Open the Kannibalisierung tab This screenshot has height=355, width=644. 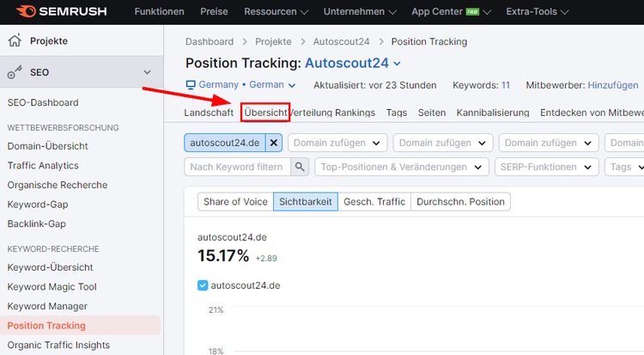click(493, 113)
